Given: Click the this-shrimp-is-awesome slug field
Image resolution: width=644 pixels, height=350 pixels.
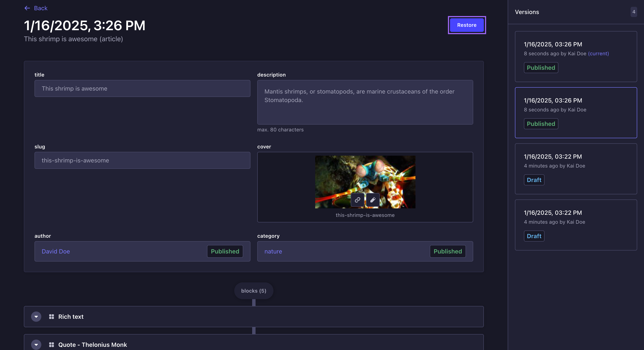Looking at the screenshot, I should [142, 161].
